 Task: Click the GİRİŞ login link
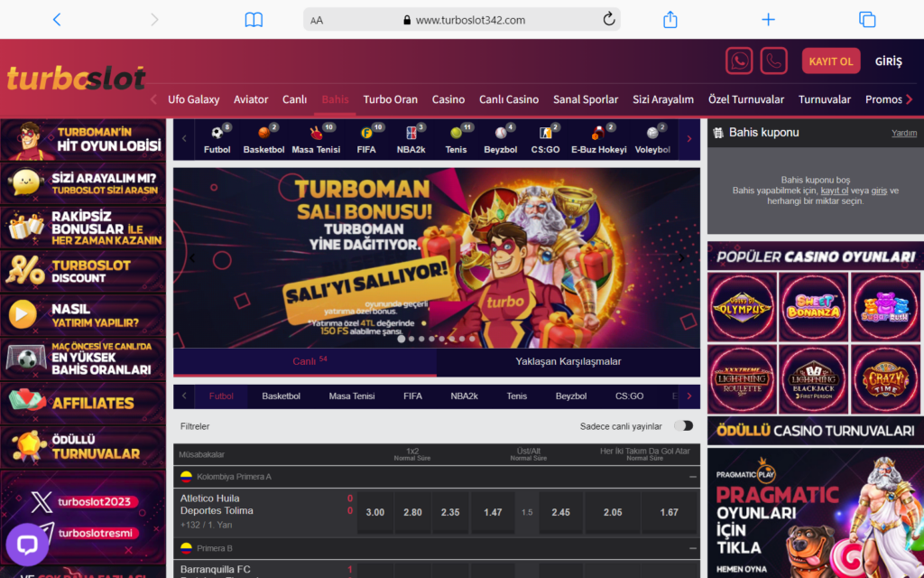click(888, 61)
